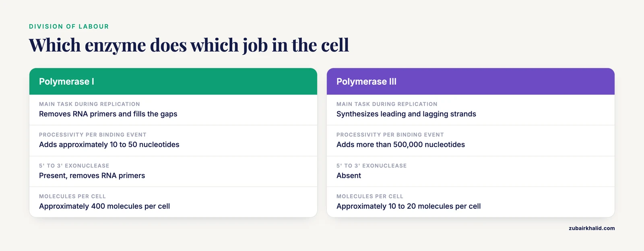The height and width of the screenshot is (251, 644).
Task: Select the green 'Polymerase I' card header
Action: click(173, 81)
